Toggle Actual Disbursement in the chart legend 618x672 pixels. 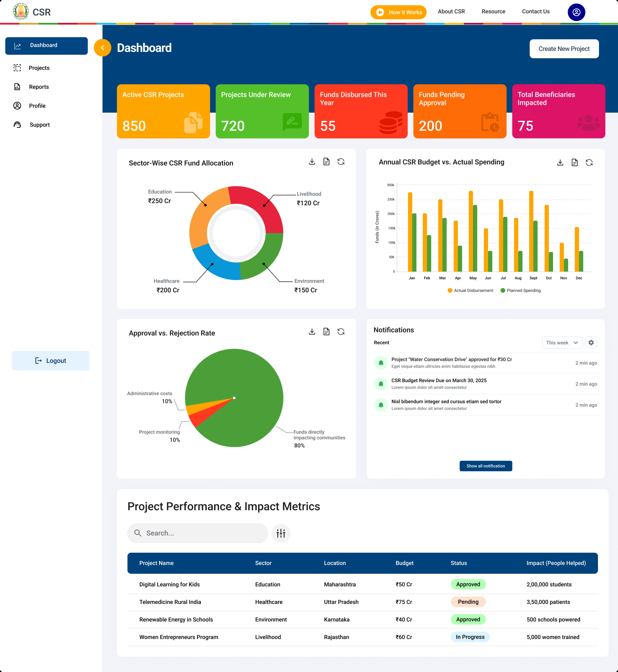[x=470, y=291]
